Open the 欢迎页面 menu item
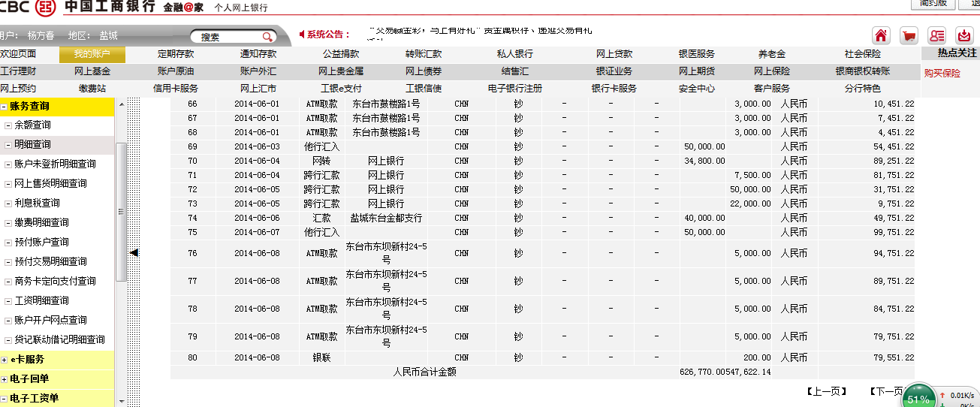Screen dimensions: 980x407 (18, 54)
